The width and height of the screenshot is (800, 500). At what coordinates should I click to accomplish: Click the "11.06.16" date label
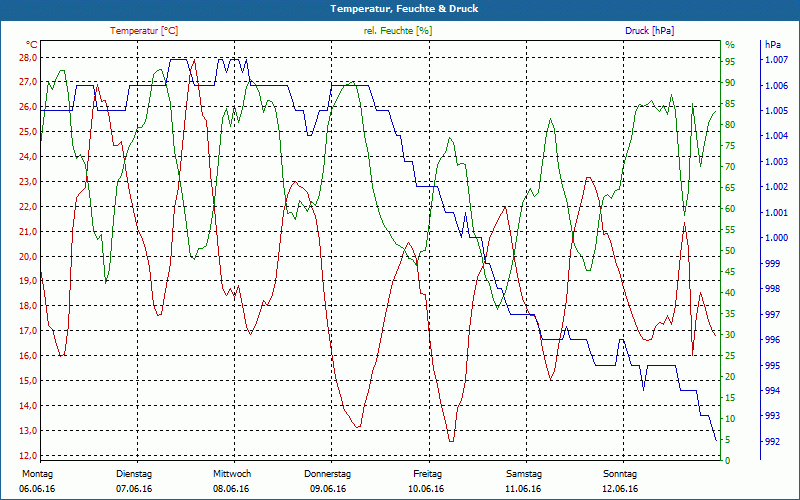point(523,489)
